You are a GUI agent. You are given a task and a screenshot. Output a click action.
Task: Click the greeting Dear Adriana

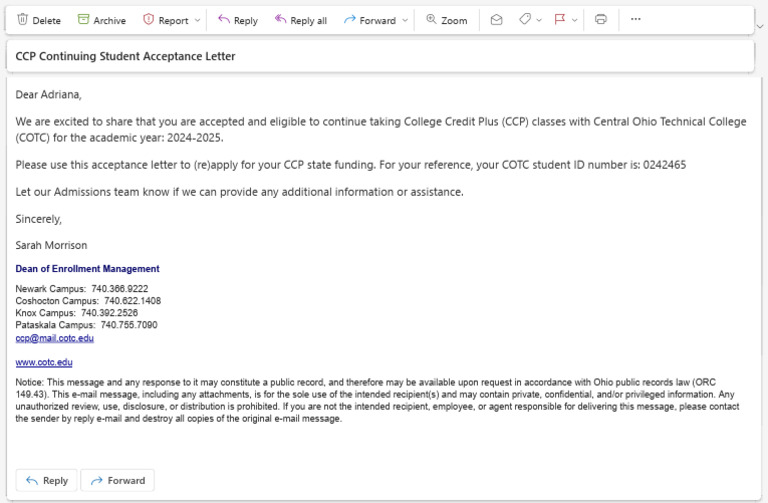pyautogui.click(x=48, y=95)
